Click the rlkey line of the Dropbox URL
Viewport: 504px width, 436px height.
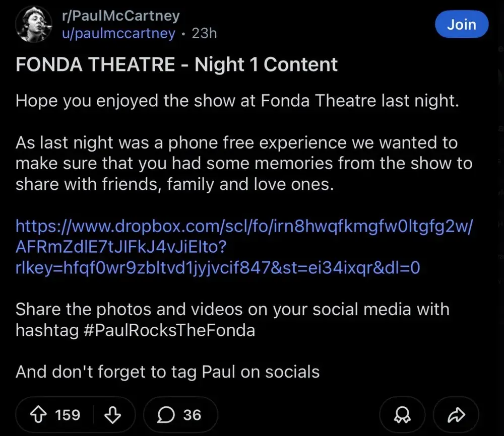click(x=218, y=268)
